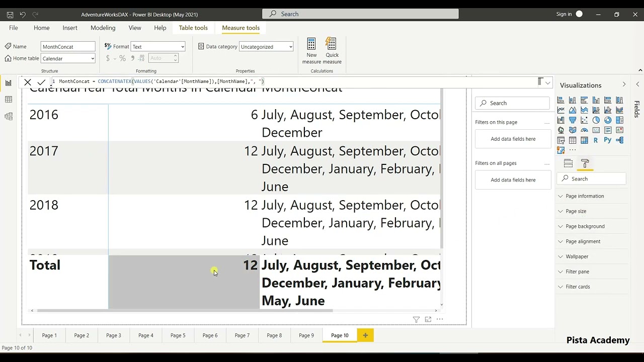Open the Table tools ribbon tab
644x362 pixels.
coord(193,28)
